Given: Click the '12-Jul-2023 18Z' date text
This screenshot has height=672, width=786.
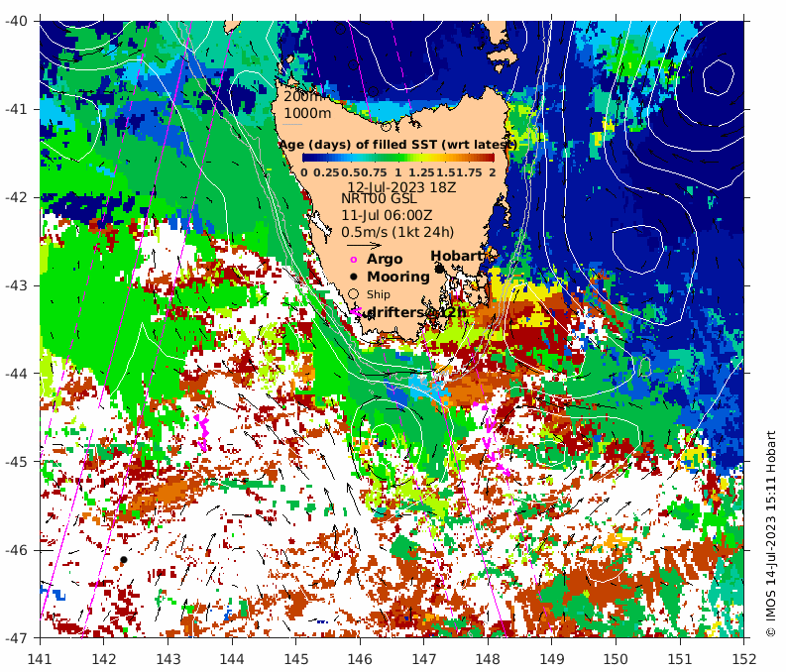Looking at the screenshot, I should (x=402, y=188).
